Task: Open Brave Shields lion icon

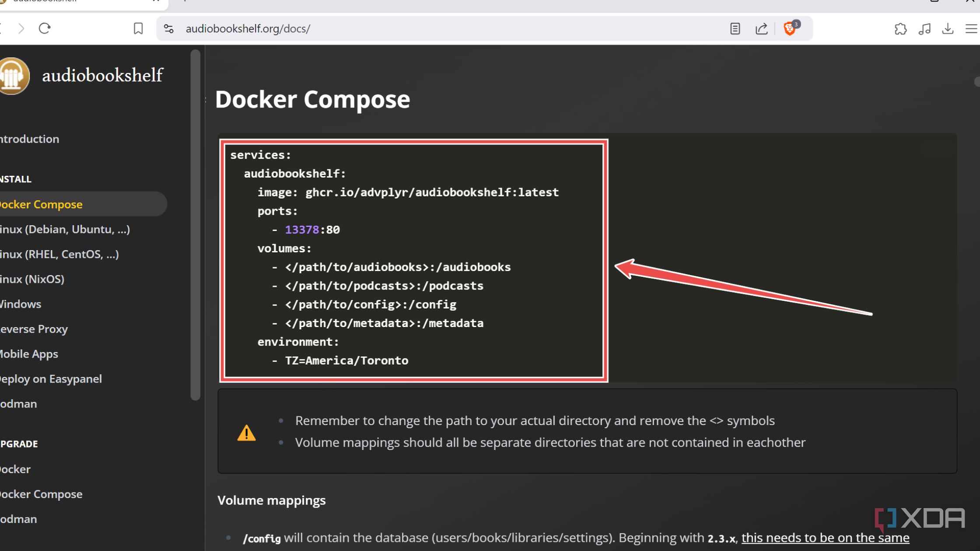Action: tap(790, 28)
